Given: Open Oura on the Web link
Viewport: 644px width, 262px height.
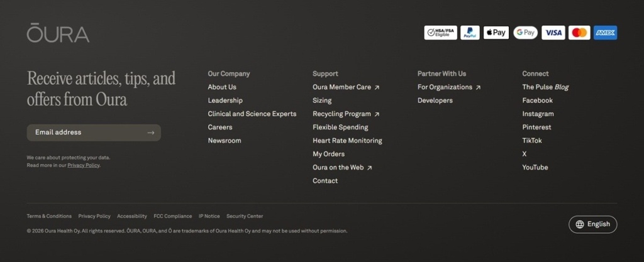Looking at the screenshot, I should [x=342, y=167].
